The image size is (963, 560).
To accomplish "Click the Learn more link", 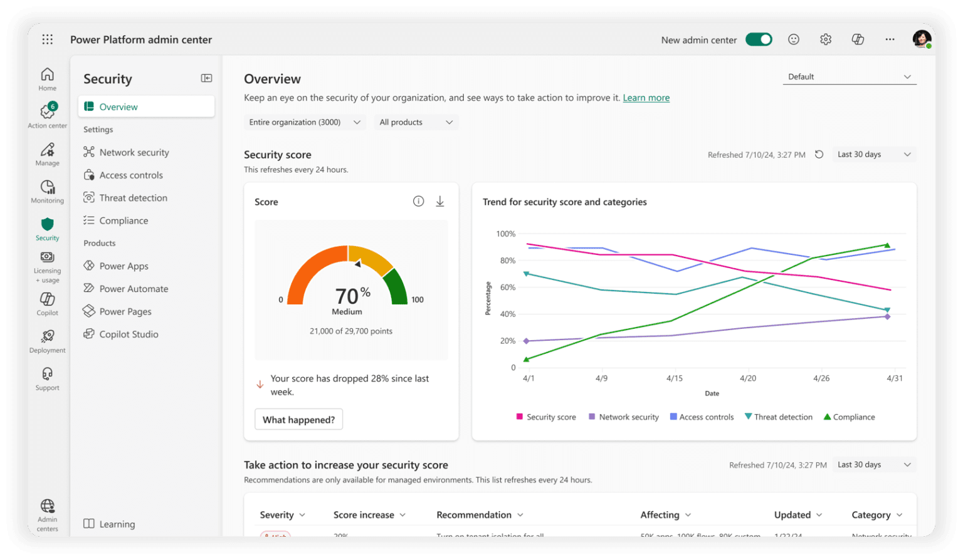I will 646,98.
